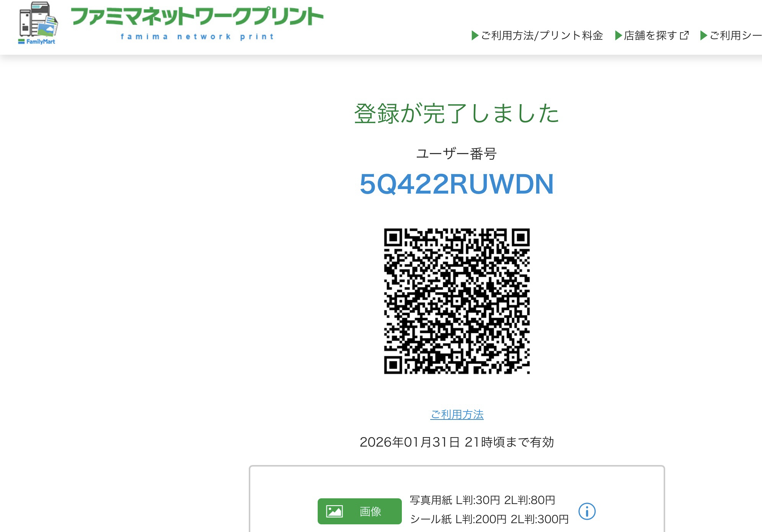Click the green 画像 button
The height and width of the screenshot is (532, 762).
tap(359, 511)
